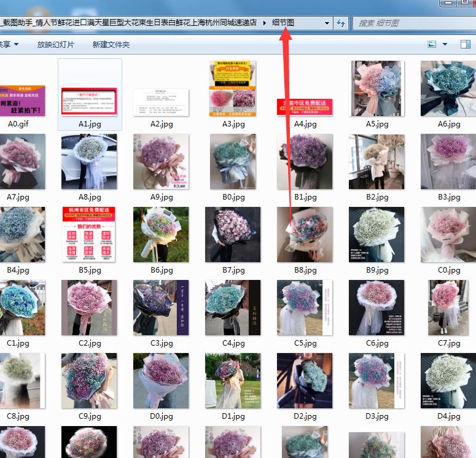
Task: Focus the 搜索 细节图 search box
Action: point(415,23)
